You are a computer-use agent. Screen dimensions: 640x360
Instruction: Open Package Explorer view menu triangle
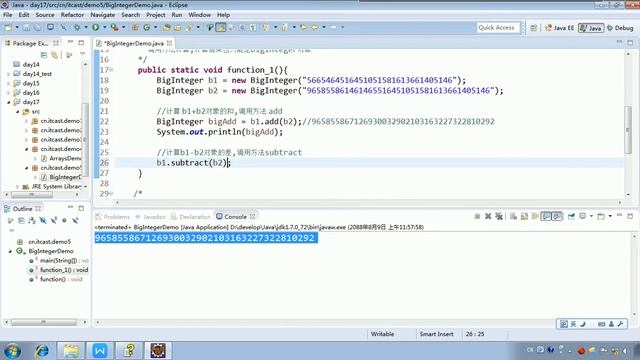pyautogui.click(x=82, y=54)
